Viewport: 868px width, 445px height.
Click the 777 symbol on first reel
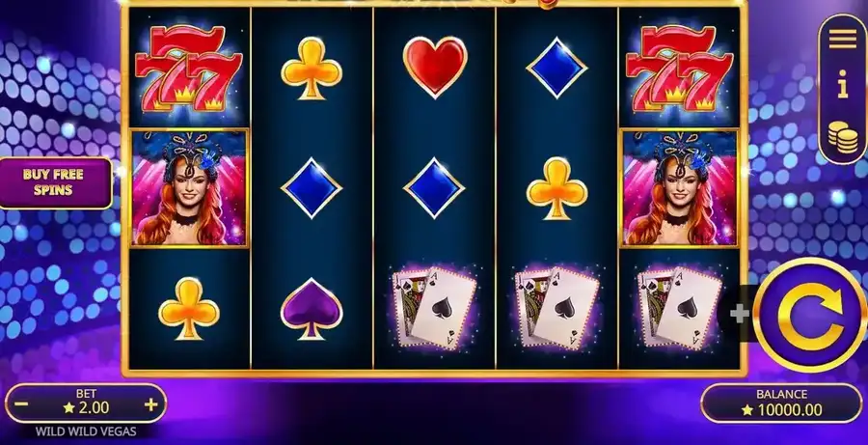coord(189,68)
